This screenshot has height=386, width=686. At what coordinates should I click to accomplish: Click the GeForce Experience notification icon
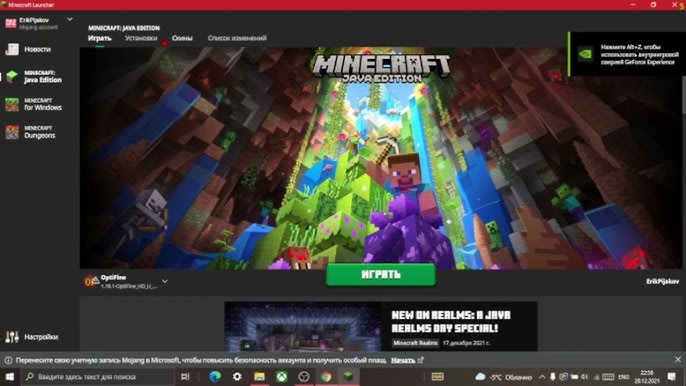[585, 54]
